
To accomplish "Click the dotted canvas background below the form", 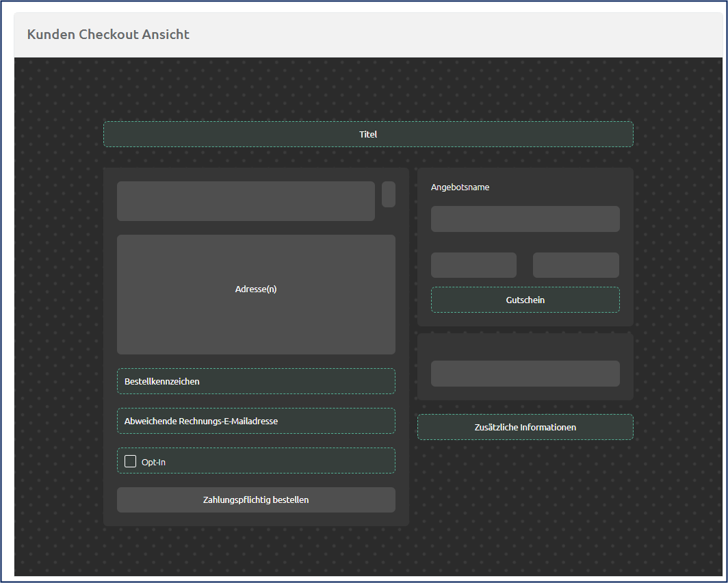I will tap(368, 551).
